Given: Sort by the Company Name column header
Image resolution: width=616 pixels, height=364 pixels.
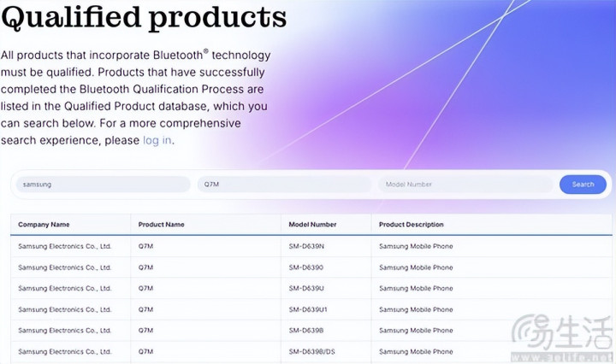Looking at the screenshot, I should [x=44, y=225].
